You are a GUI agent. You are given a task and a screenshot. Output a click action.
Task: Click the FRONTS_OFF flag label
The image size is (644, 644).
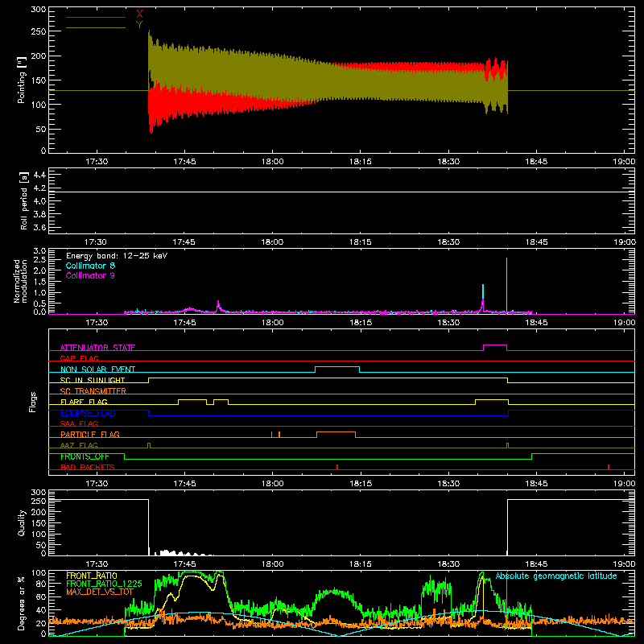click(x=85, y=456)
